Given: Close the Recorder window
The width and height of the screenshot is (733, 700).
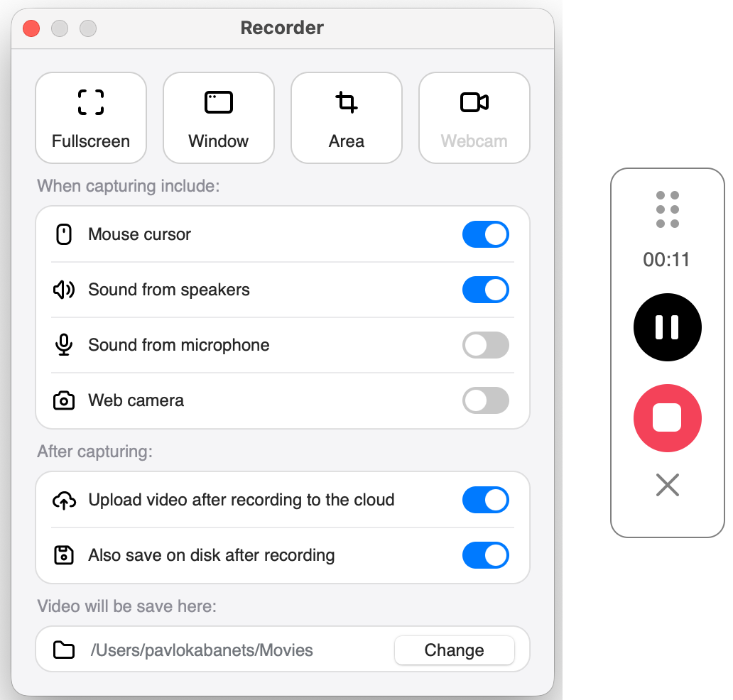Looking at the screenshot, I should (31, 28).
